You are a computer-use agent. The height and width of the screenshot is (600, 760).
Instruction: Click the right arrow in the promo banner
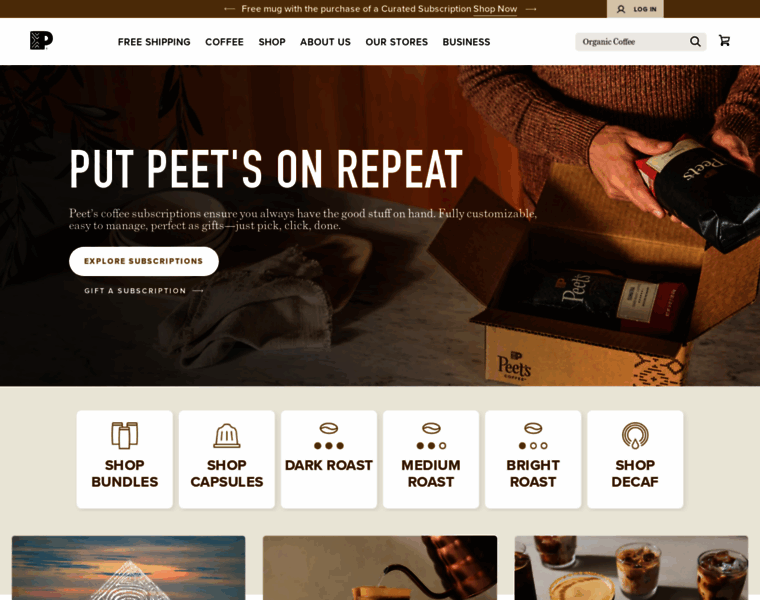click(531, 9)
